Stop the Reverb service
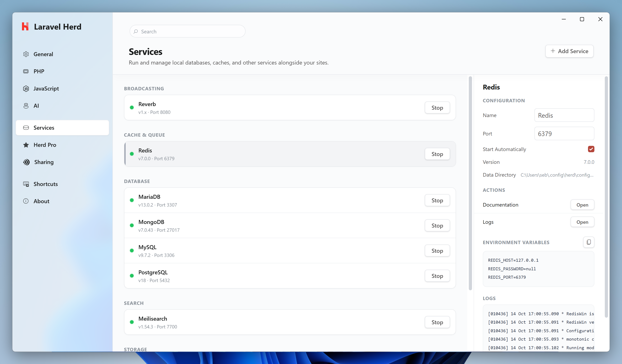This screenshot has width=622, height=364. click(x=437, y=107)
